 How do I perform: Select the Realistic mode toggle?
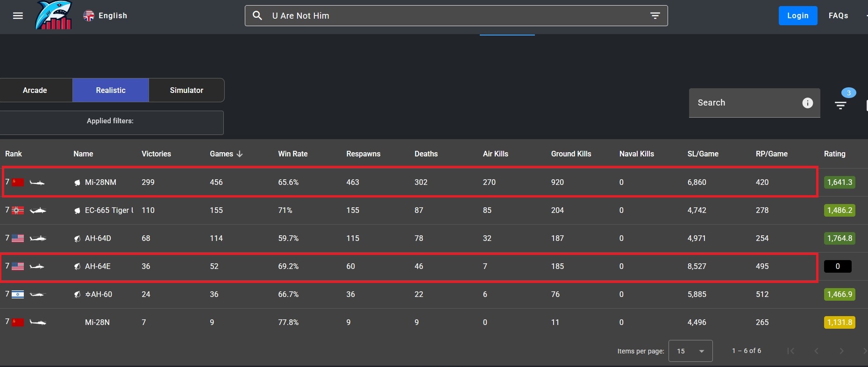coord(111,90)
